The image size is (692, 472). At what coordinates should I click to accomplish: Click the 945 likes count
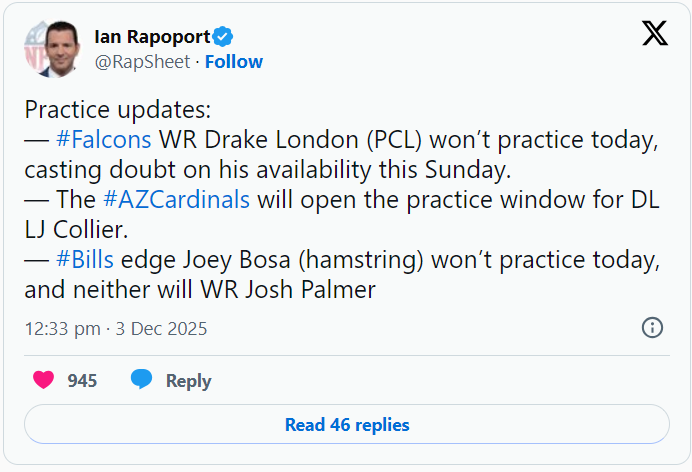click(x=82, y=381)
